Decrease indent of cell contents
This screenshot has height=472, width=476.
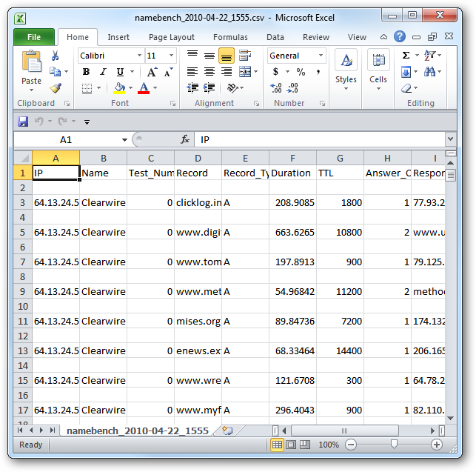(x=192, y=88)
